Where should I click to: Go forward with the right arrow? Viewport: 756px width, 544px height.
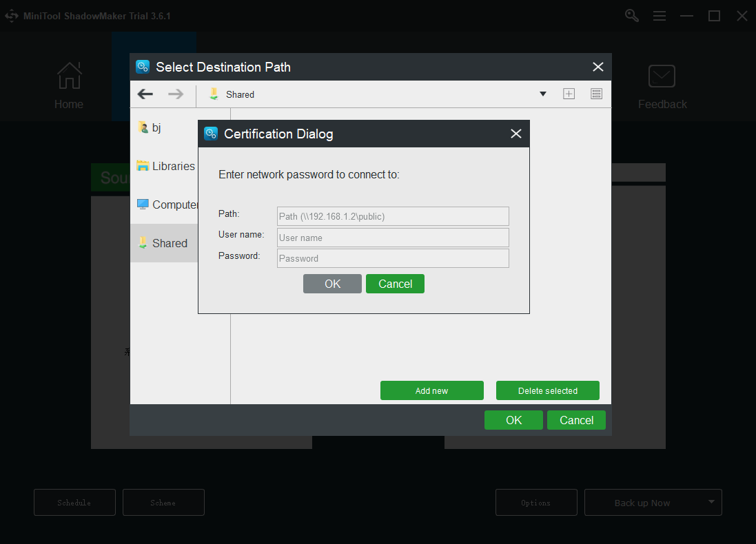point(176,94)
